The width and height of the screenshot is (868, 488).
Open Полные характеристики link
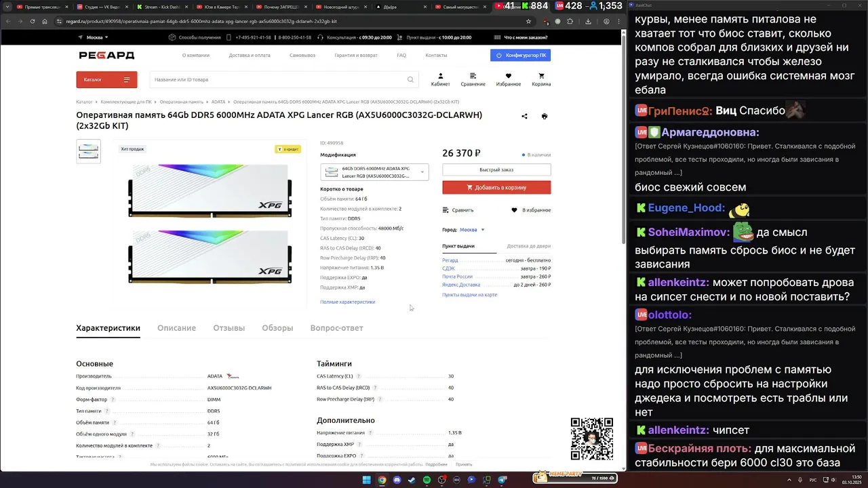click(347, 302)
